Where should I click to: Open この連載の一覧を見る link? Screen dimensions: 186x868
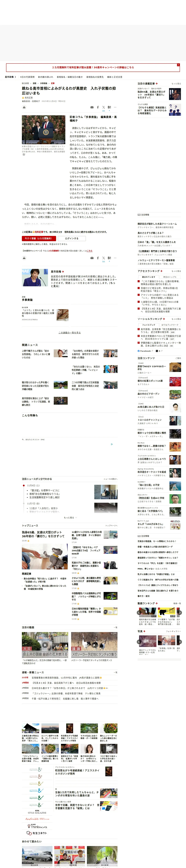point(70,333)
